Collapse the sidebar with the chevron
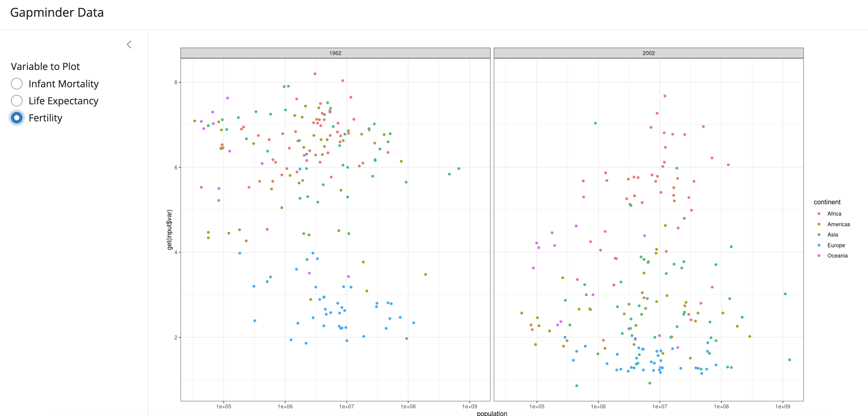The width and height of the screenshot is (868, 416). click(129, 44)
